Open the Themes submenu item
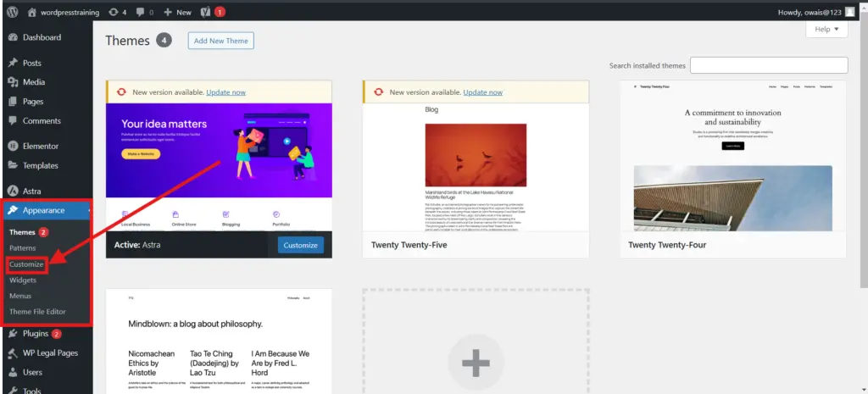868x394 pixels. click(x=22, y=232)
